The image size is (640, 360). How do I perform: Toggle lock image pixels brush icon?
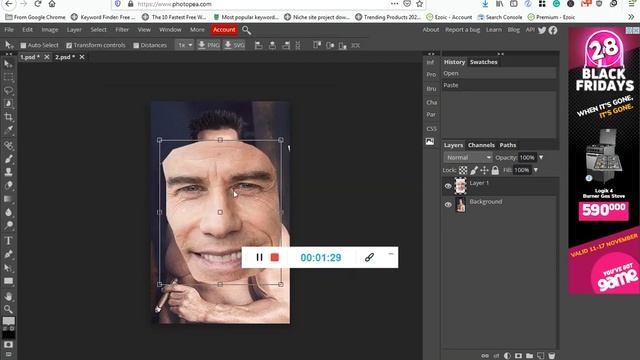click(x=473, y=170)
